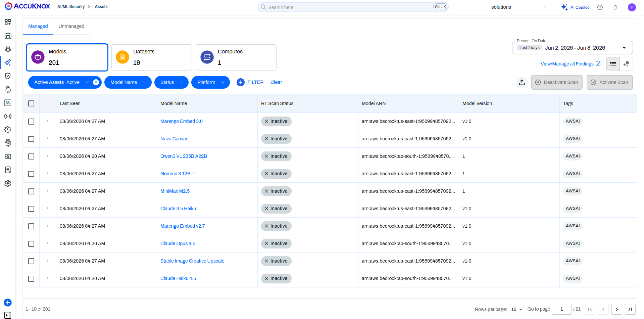Jump to the last page
Screen dimensions: 644x319
coord(630,309)
